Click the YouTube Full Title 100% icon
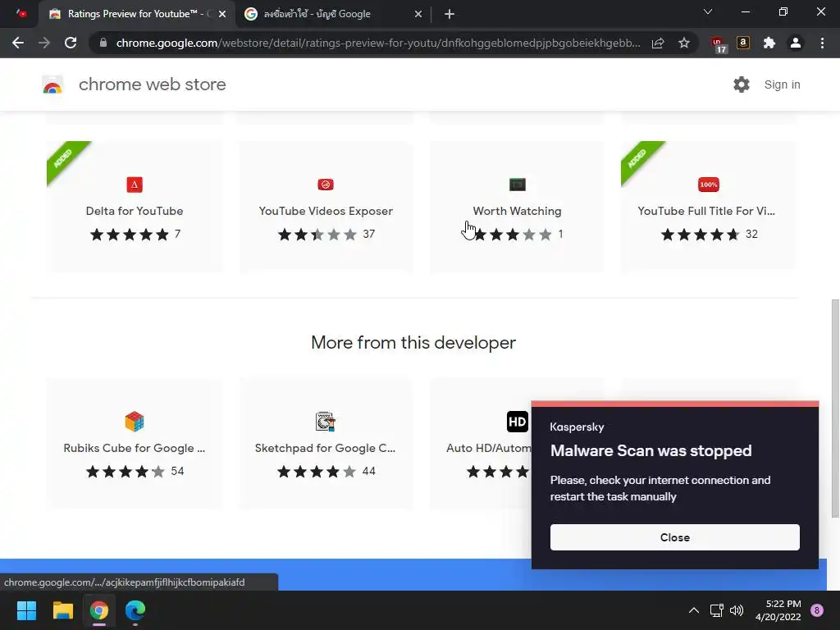This screenshot has width=840, height=630. pos(709,185)
